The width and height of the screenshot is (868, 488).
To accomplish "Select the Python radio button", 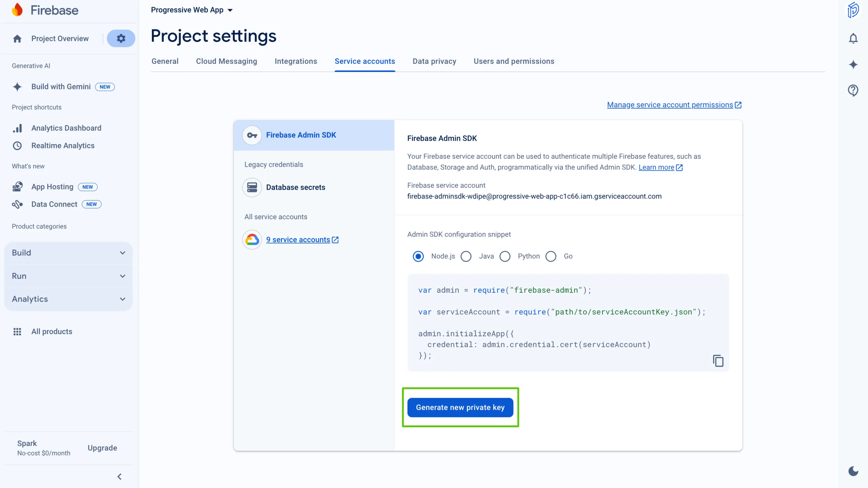I will click(505, 256).
